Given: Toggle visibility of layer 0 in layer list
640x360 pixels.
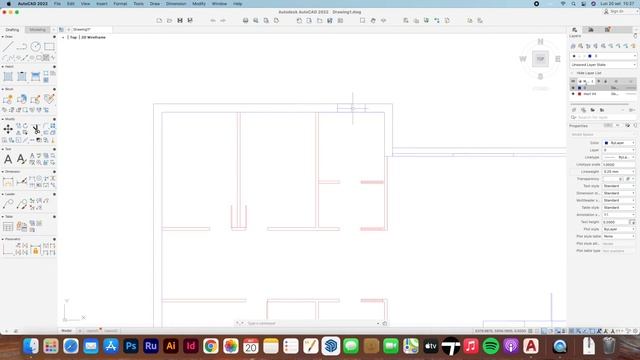Looking at the screenshot, I should pyautogui.click(x=573, y=88).
